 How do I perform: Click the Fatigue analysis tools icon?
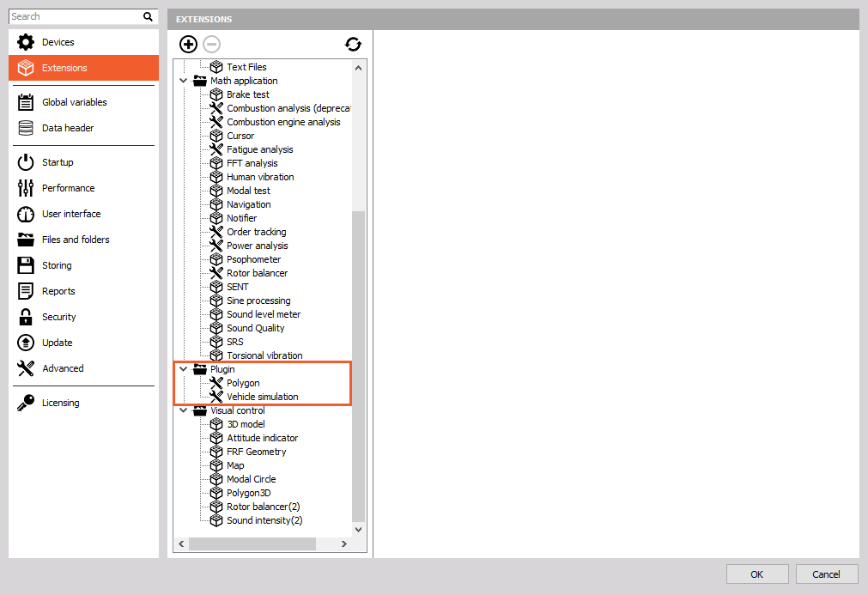216,149
